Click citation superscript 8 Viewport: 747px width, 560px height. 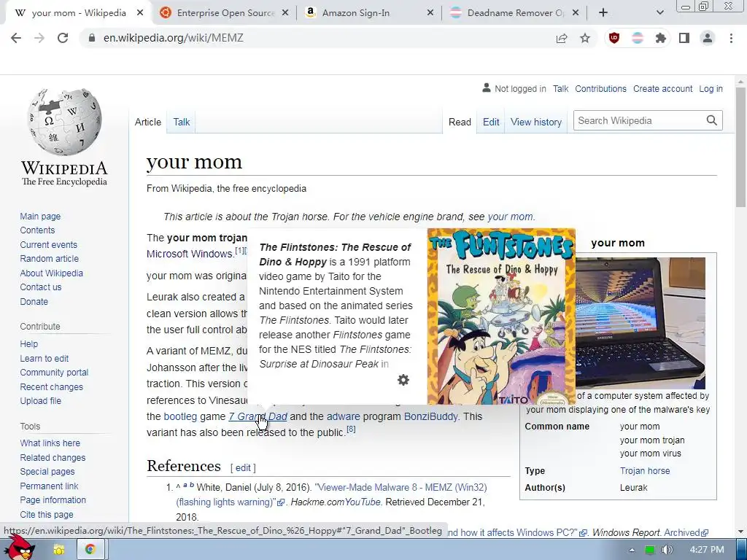(x=351, y=429)
